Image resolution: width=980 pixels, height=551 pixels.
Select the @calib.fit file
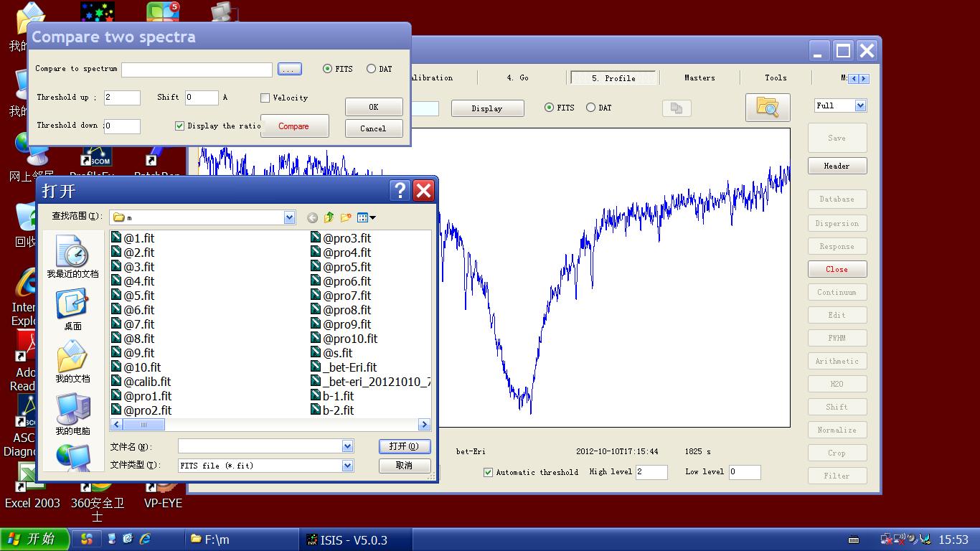coord(146,382)
